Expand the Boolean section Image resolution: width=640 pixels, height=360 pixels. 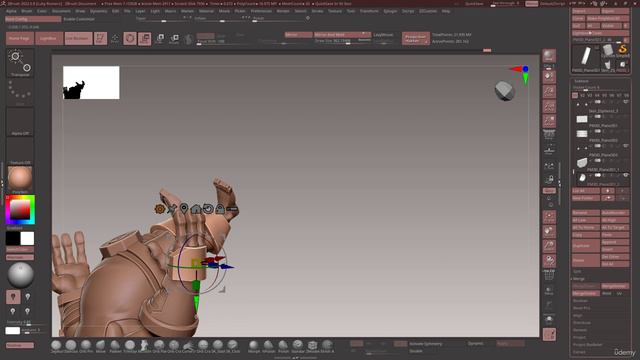point(580,301)
